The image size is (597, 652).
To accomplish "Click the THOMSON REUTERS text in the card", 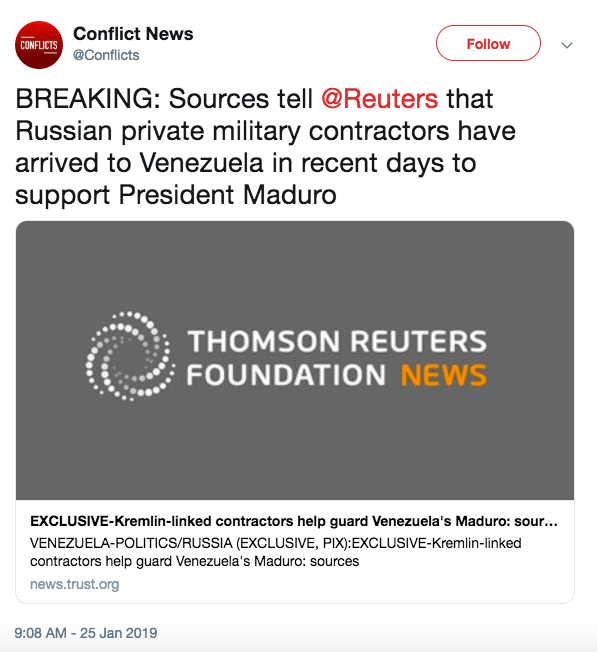I will click(x=337, y=341).
